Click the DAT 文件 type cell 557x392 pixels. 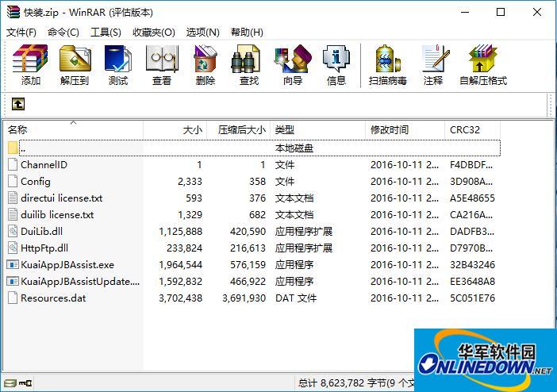tap(296, 298)
